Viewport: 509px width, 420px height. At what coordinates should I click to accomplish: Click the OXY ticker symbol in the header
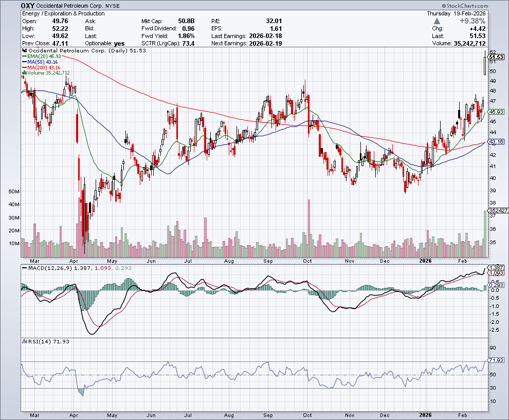tap(28, 6)
